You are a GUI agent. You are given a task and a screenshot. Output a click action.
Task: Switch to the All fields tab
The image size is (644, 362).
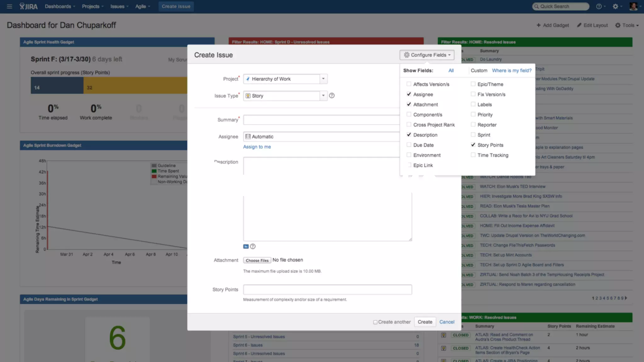coord(451,70)
